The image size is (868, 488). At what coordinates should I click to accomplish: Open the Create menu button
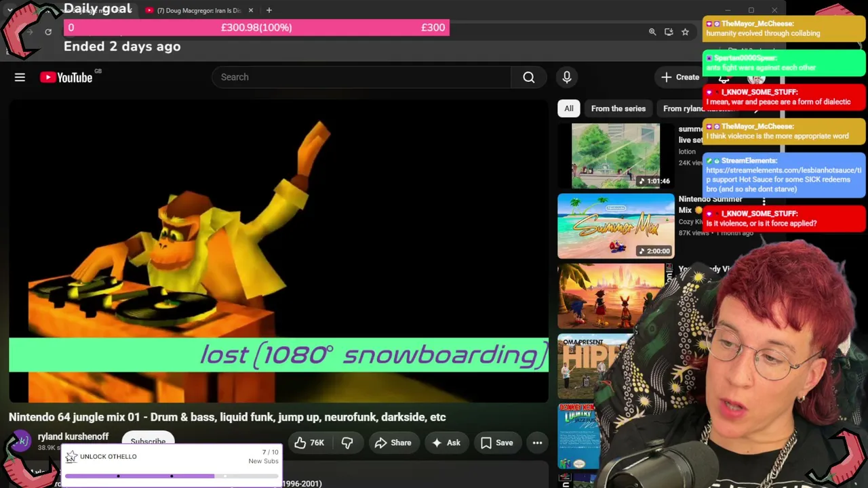(x=680, y=77)
